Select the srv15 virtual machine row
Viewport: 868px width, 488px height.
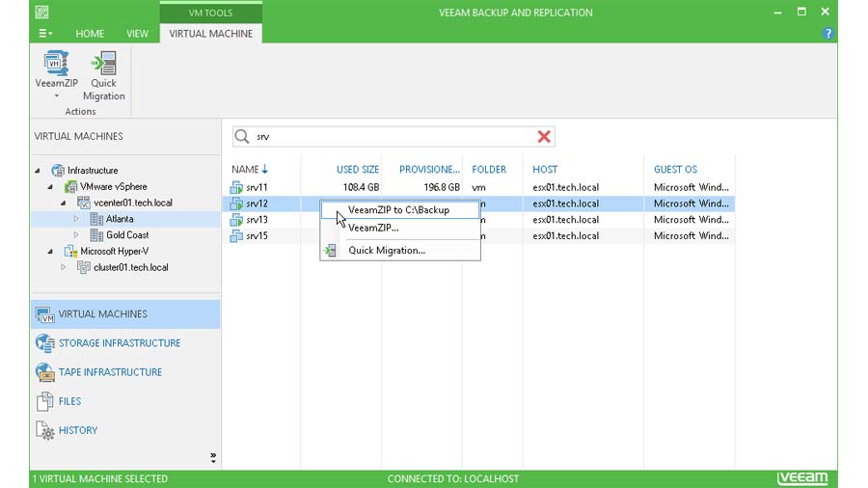pos(480,235)
